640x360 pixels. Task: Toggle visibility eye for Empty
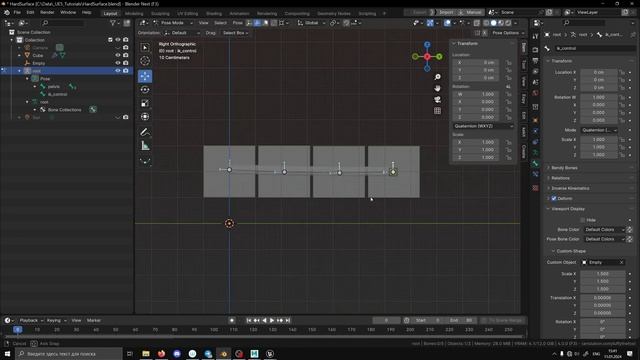118,63
